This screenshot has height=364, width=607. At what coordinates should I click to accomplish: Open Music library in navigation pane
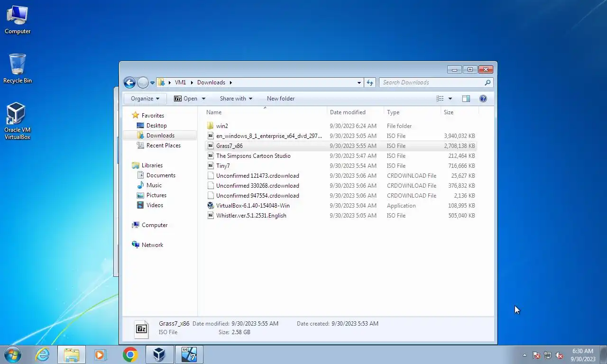pos(154,185)
